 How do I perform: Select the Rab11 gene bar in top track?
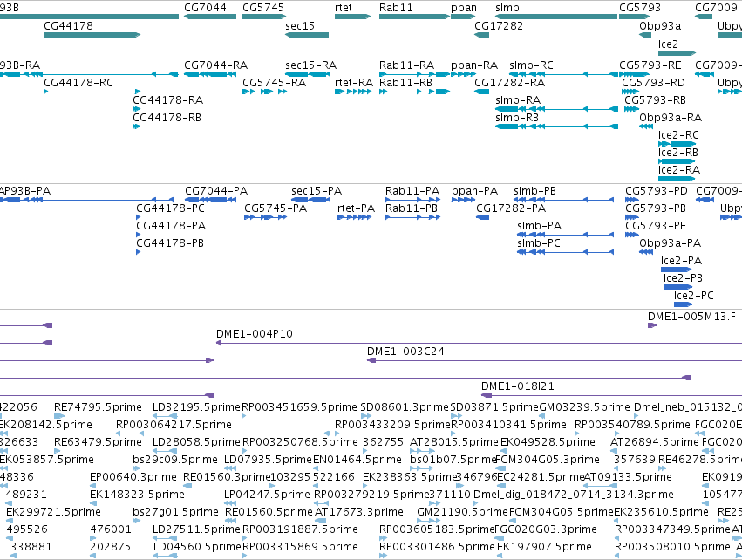point(414,17)
